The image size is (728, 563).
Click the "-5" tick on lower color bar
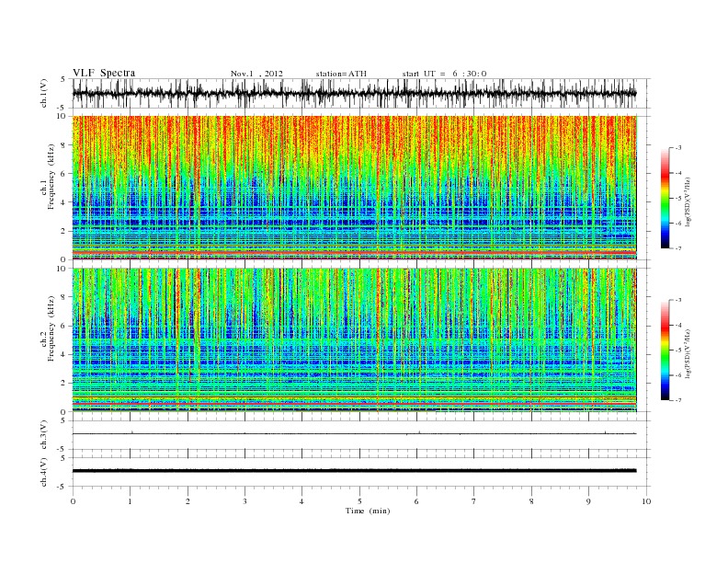[x=678, y=350]
